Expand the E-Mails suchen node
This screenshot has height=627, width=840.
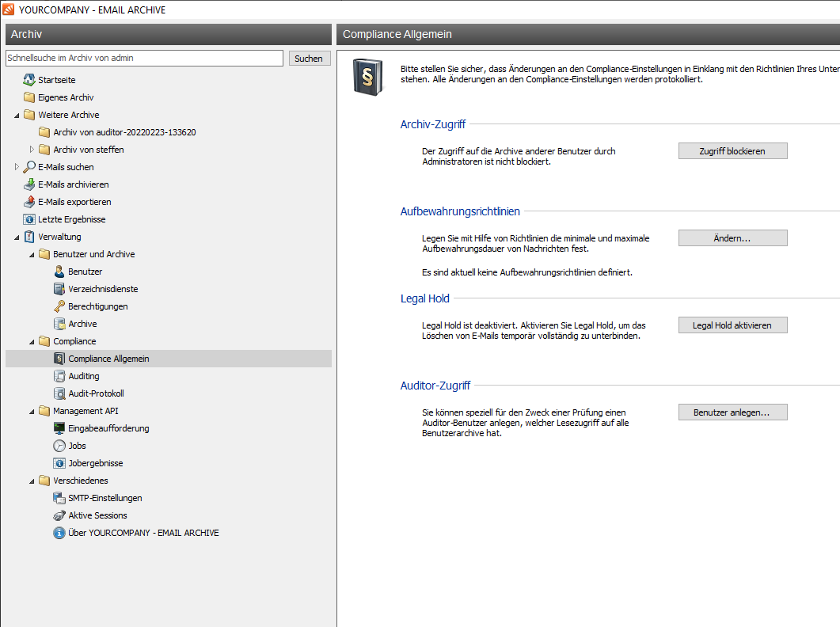(17, 167)
